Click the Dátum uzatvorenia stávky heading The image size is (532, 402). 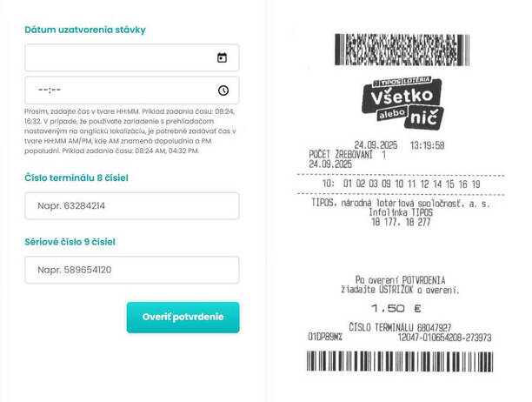coord(85,30)
